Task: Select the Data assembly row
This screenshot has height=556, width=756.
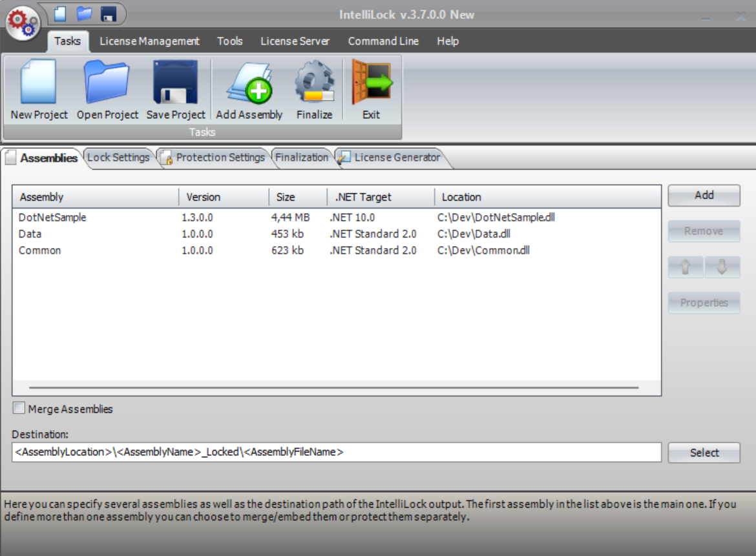Action: (337, 234)
